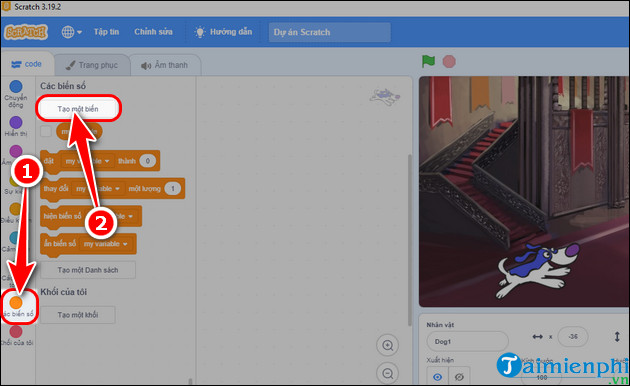Click the sprite watermark in workspace corner
Viewport: 630px width, 386px height.
click(x=385, y=97)
